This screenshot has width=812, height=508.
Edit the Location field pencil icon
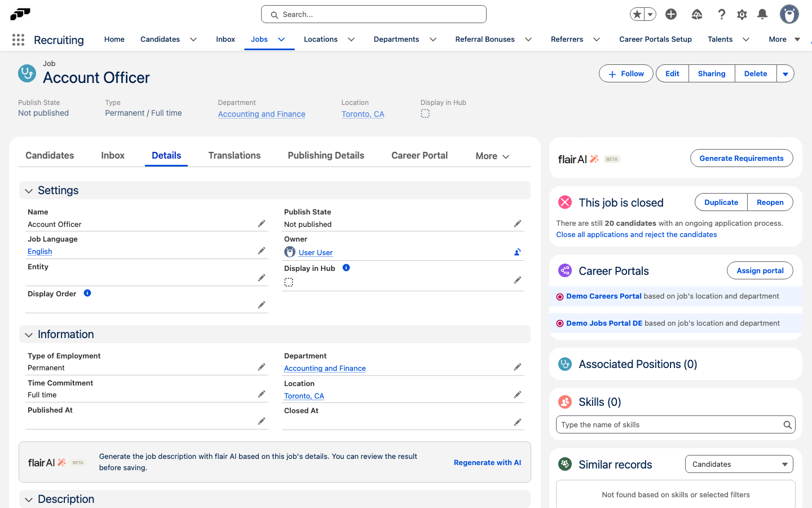tap(518, 395)
